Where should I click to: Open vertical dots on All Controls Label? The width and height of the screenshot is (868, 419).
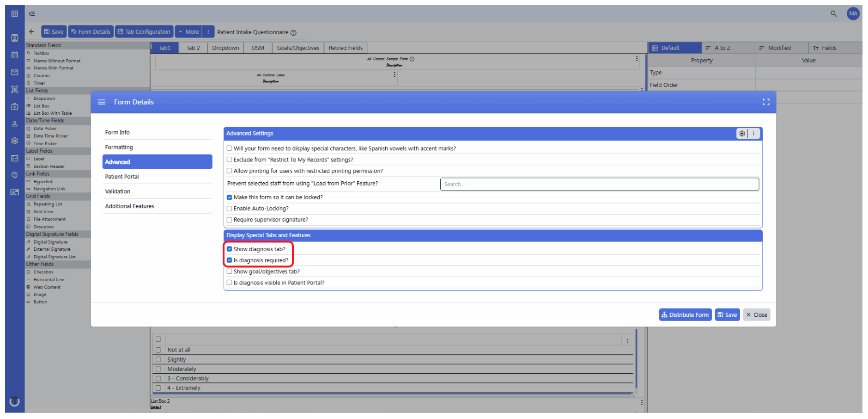point(395,74)
